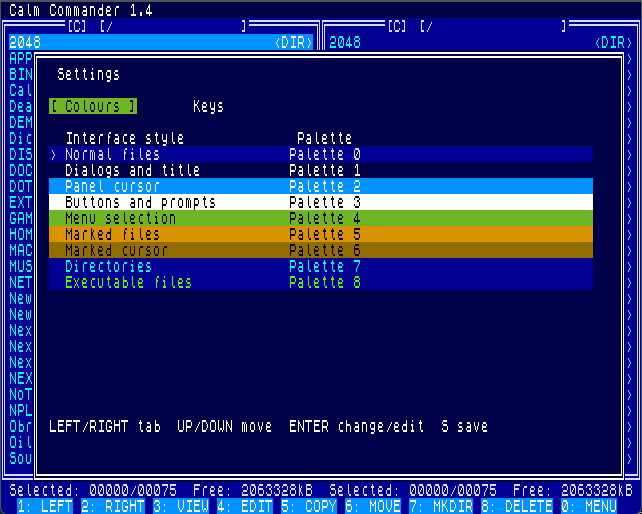The image size is (642, 514).
Task: Select the GAM entry in left panel
Action: pos(20,218)
